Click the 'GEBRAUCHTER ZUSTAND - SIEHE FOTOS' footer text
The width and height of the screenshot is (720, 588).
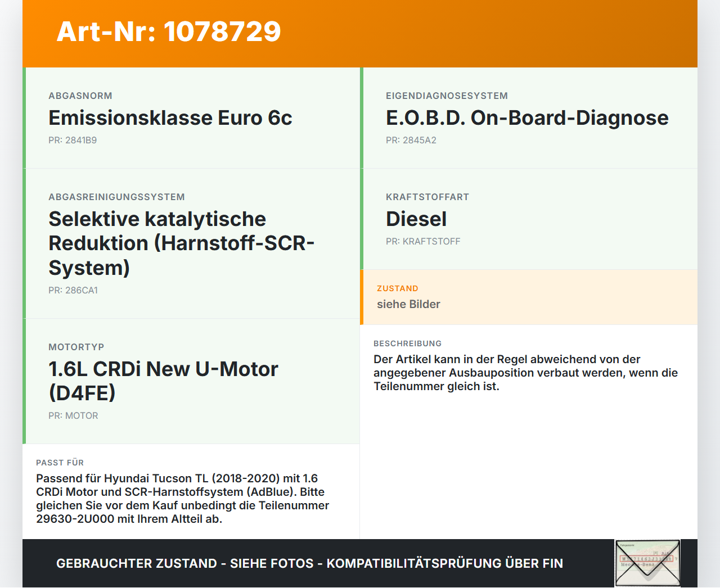click(x=309, y=563)
